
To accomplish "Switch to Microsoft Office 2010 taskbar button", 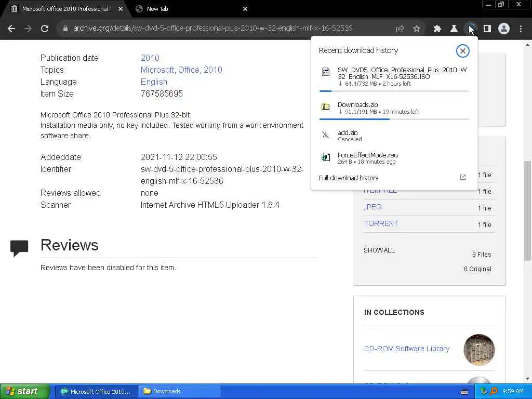I will click(x=96, y=392).
